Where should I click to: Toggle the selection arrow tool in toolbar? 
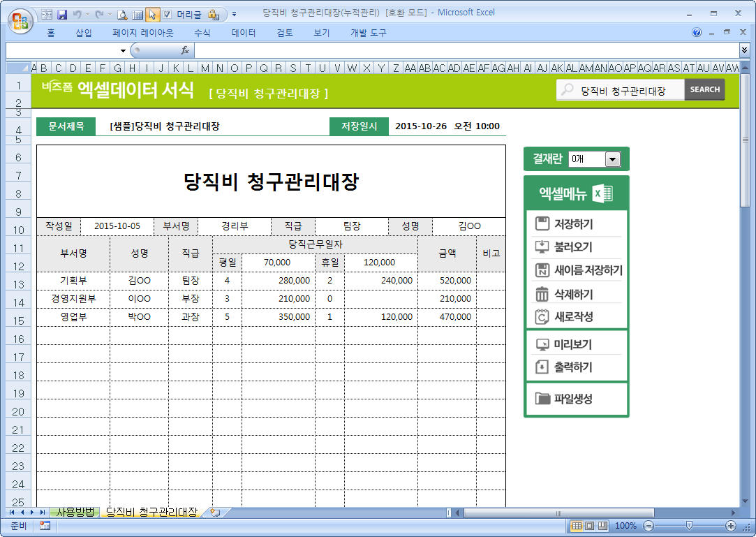[152, 14]
